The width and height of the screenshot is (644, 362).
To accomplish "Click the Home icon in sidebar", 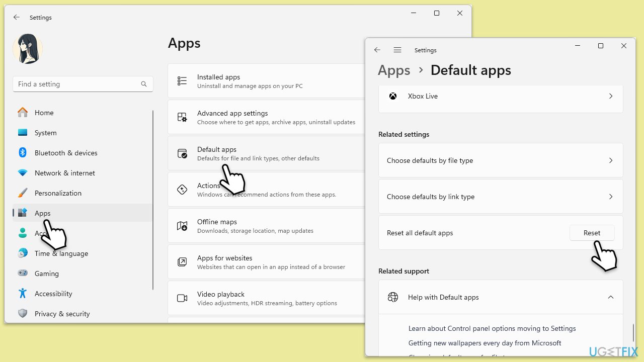I will 23,113.
